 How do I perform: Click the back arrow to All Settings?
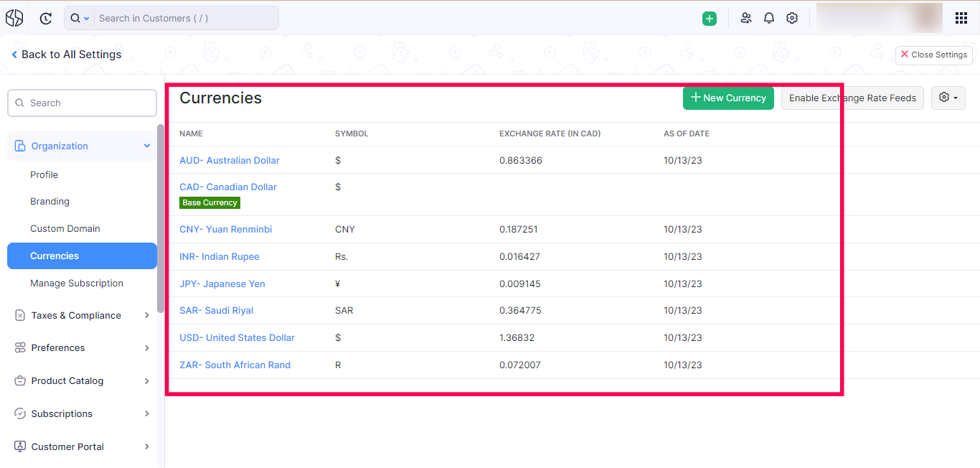point(14,55)
